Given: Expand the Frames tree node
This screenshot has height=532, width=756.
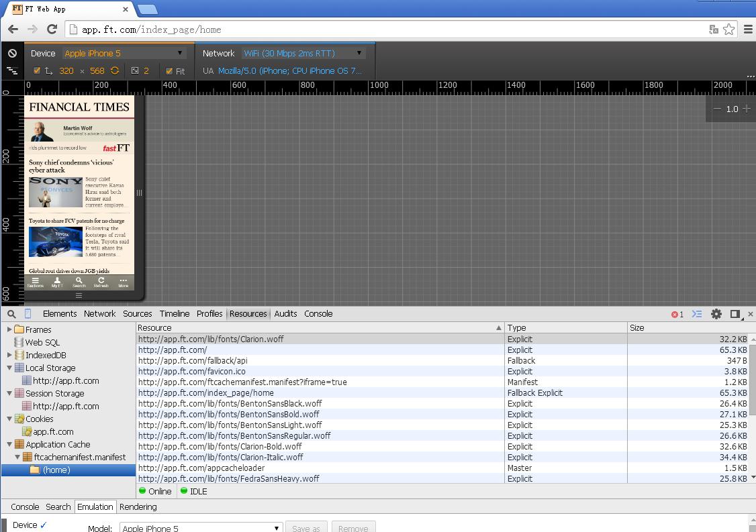Looking at the screenshot, I should pos(9,329).
